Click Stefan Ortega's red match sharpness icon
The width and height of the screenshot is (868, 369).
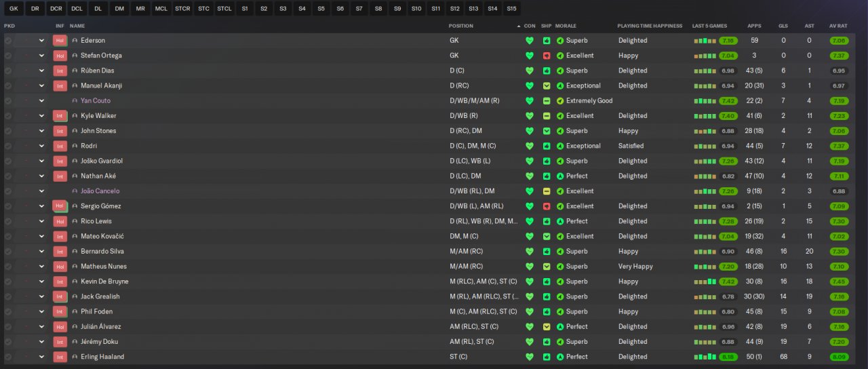tap(547, 56)
